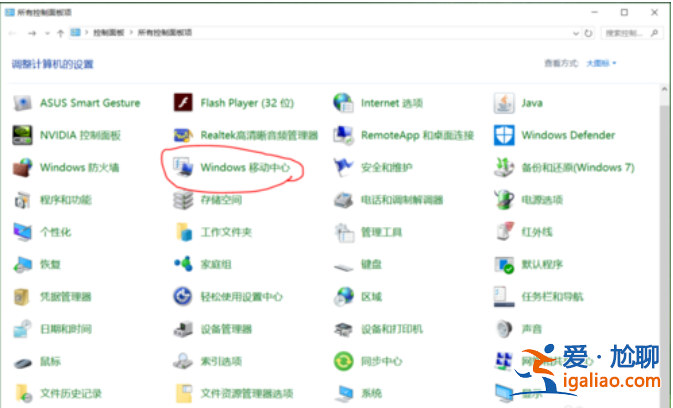Open the 存储空间 drives icon
The image size is (673, 408).
(183, 200)
